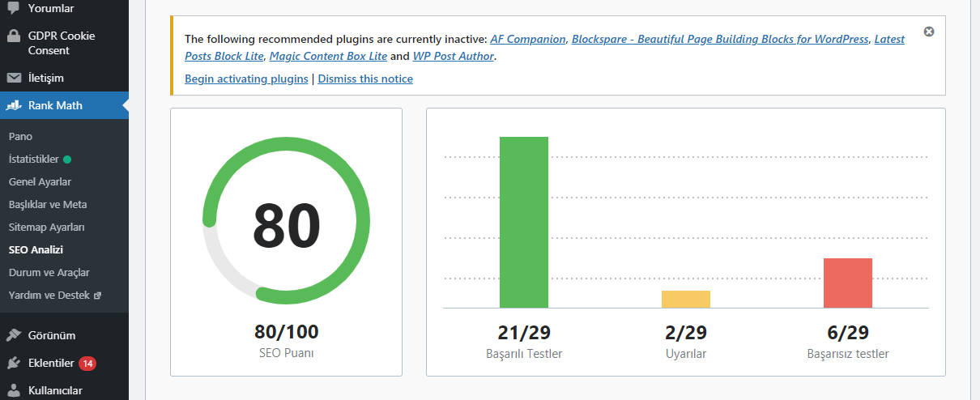980x400 pixels.
Task: Open the Yardım ve Destek external link
Action: [54, 296]
